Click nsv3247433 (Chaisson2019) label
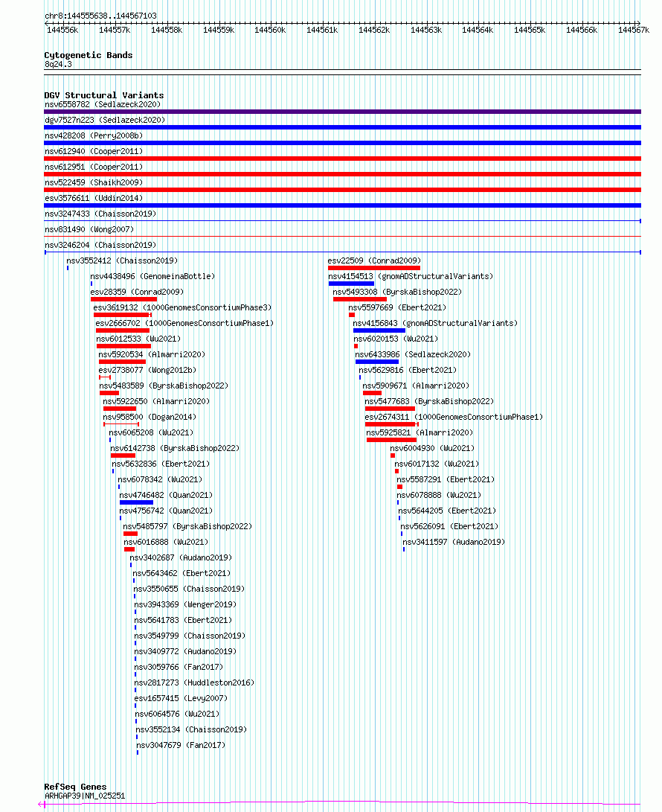Screen dimensions: 662x812 (100, 214)
